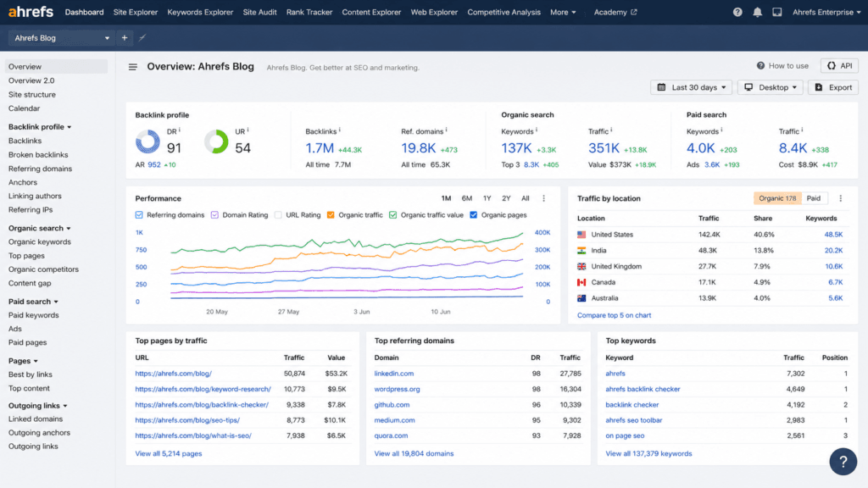Open Broken backlinks in sidebar
This screenshot has height=488, width=868.
(x=38, y=155)
